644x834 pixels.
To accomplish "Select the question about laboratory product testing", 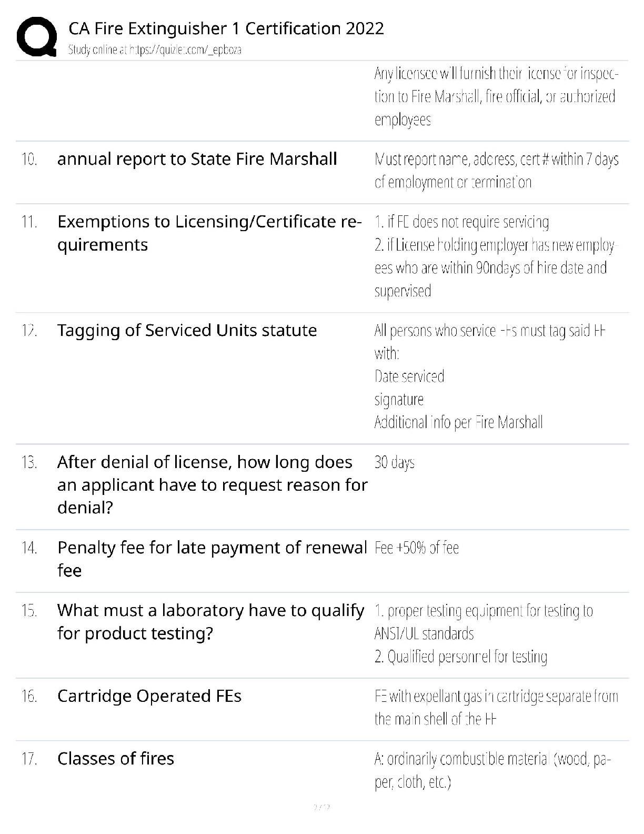I will (210, 622).
